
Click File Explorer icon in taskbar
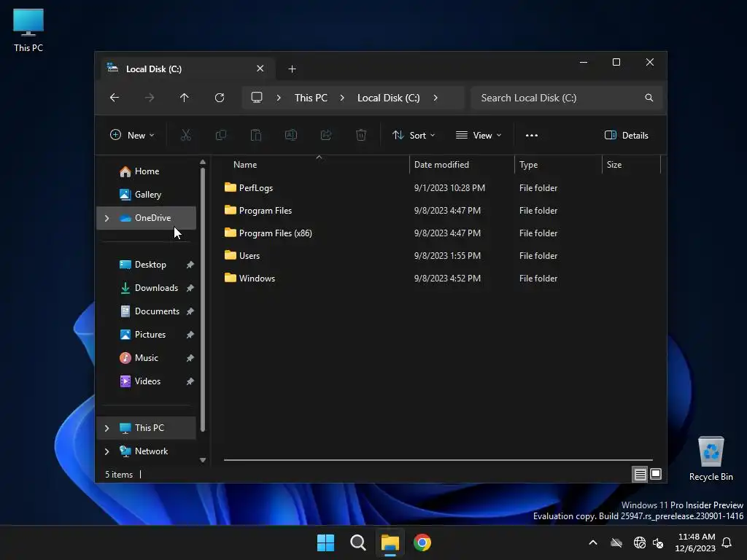[390, 542]
